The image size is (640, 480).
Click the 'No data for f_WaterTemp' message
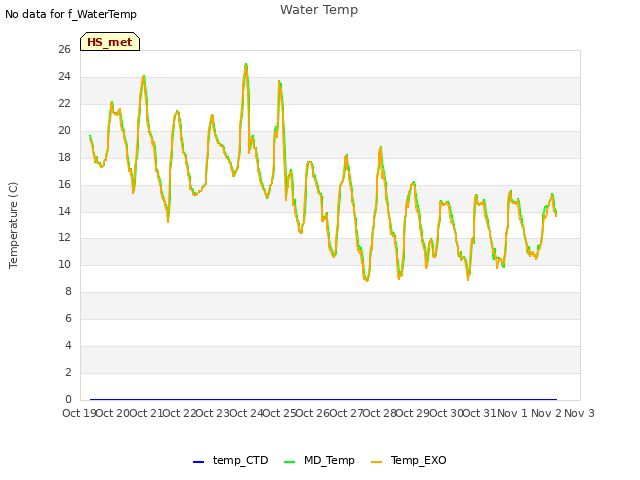[x=71, y=14]
